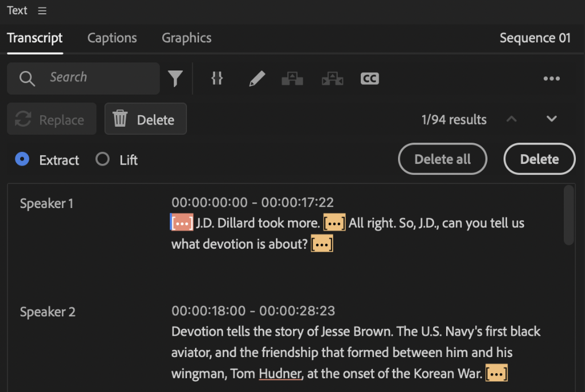The image size is (585, 392).
Task: Click the underlined word Hudner
Action: (280, 373)
